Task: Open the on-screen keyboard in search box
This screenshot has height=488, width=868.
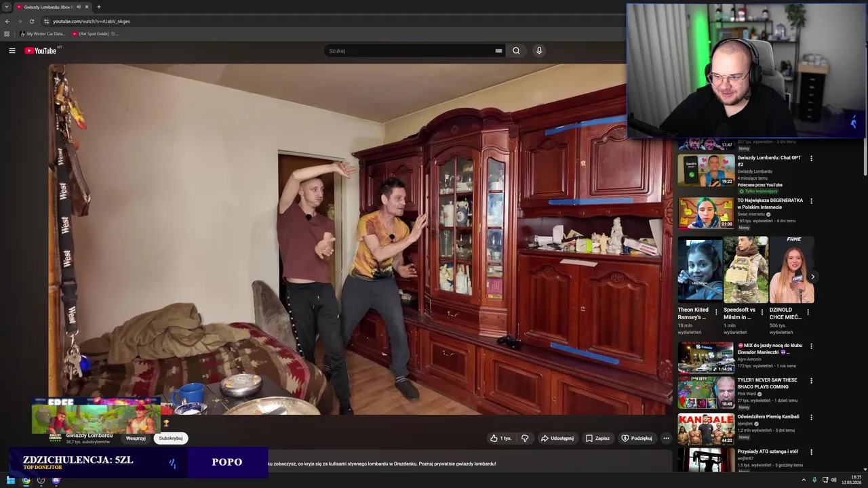Action: (x=498, y=51)
